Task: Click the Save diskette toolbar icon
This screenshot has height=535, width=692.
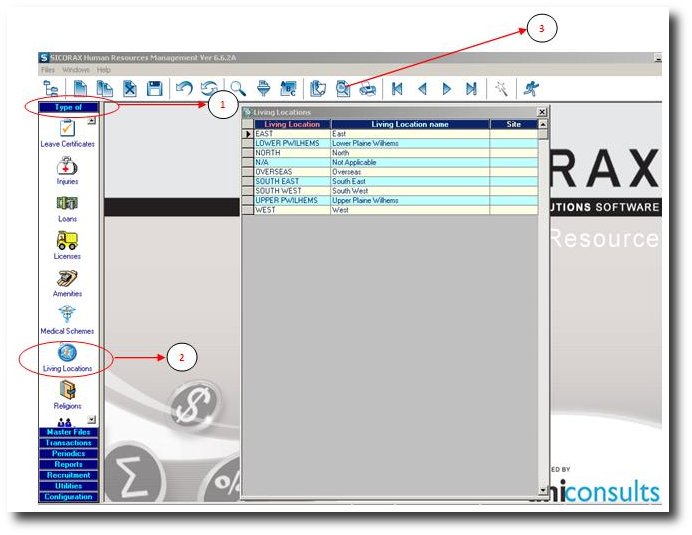Action: click(155, 89)
